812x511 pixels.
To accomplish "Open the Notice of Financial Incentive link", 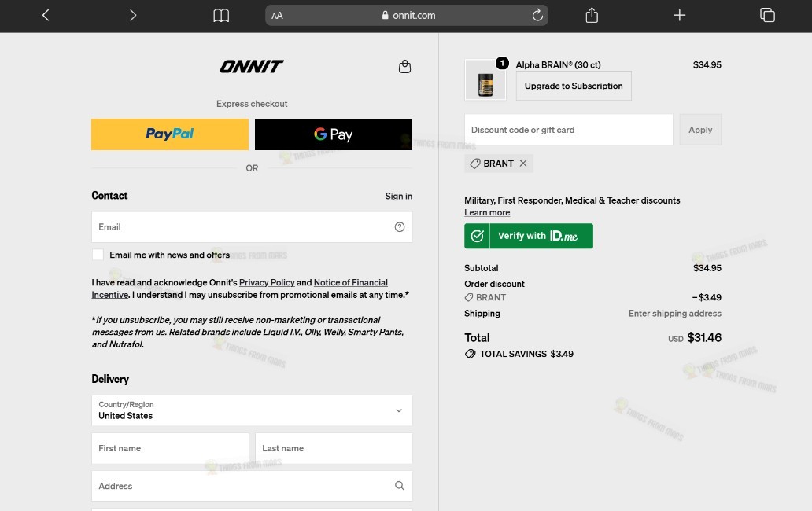I will click(239, 289).
